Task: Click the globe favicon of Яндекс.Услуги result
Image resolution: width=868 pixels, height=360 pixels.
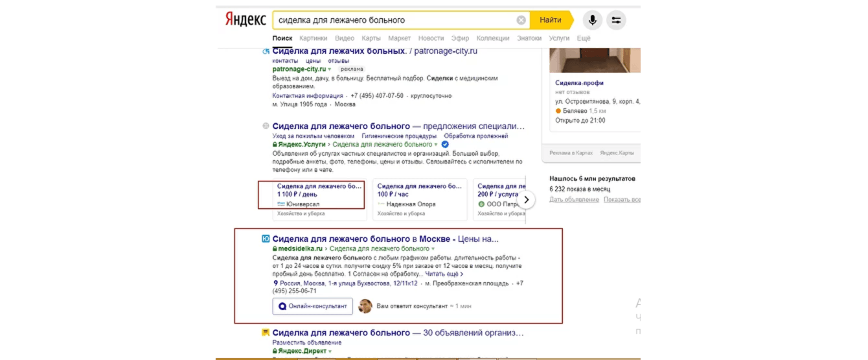Action: 266,126
